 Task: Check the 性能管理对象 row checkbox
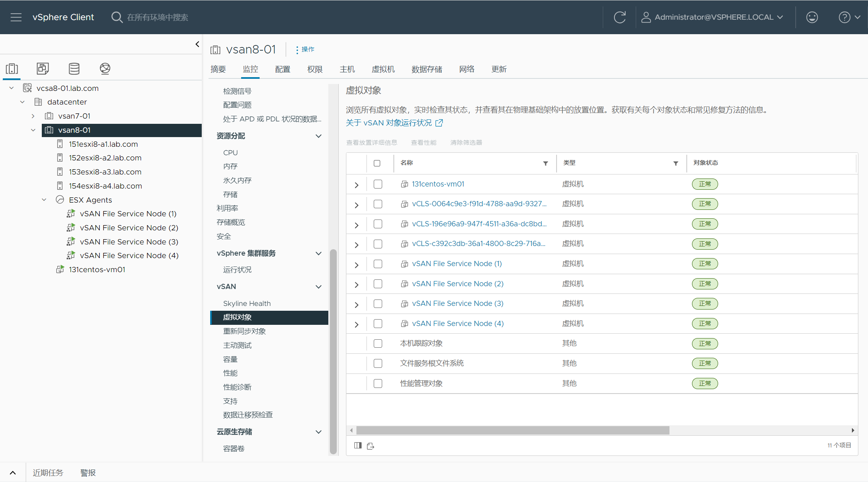pyautogui.click(x=378, y=384)
